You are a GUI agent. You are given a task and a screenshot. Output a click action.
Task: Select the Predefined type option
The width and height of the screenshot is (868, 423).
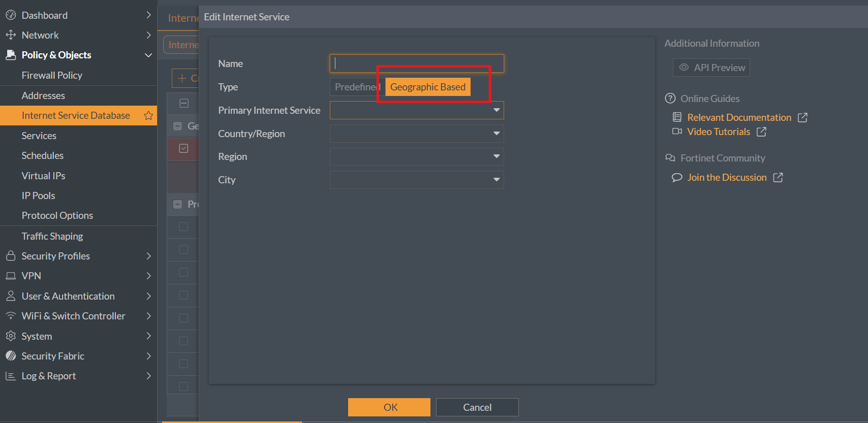pyautogui.click(x=357, y=87)
